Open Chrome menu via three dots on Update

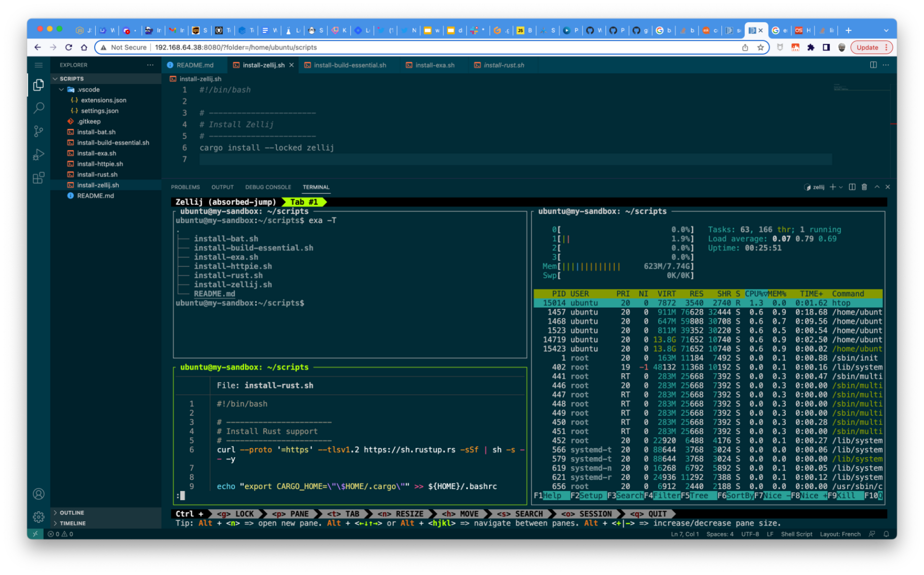pos(886,47)
